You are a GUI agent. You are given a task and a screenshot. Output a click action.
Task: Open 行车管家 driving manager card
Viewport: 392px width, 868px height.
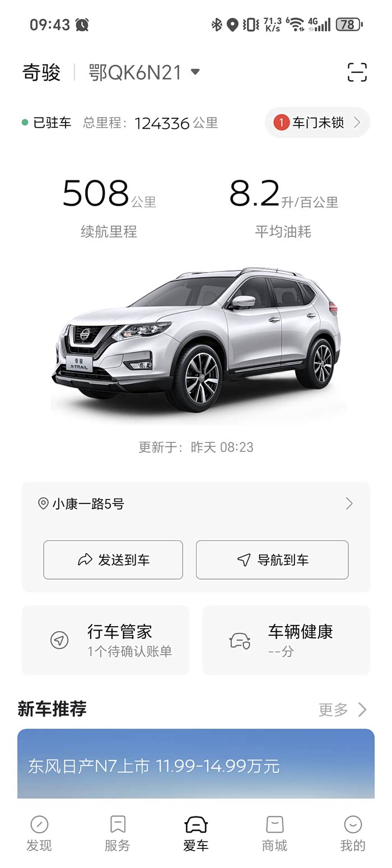point(105,640)
